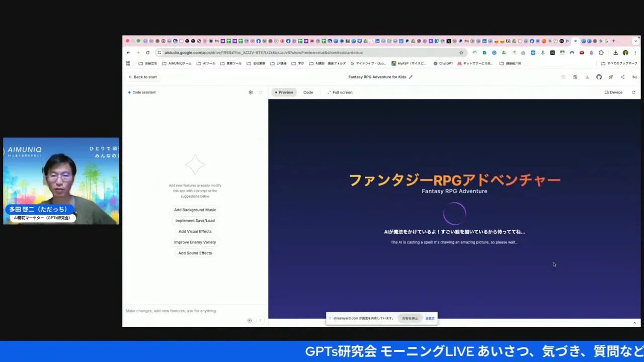Open the Chrome three-dot menu
Screen dimensions: 644x362
click(x=635, y=52)
